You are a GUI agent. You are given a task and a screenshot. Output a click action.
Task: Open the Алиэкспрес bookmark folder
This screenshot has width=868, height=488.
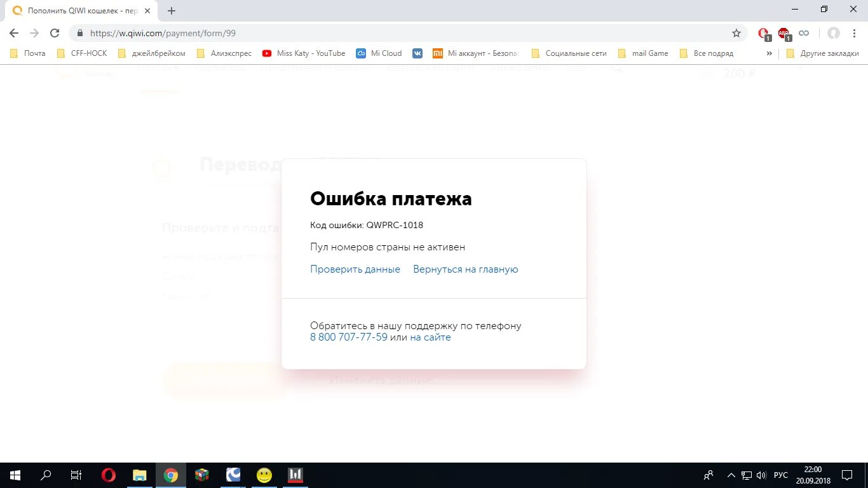click(x=224, y=53)
